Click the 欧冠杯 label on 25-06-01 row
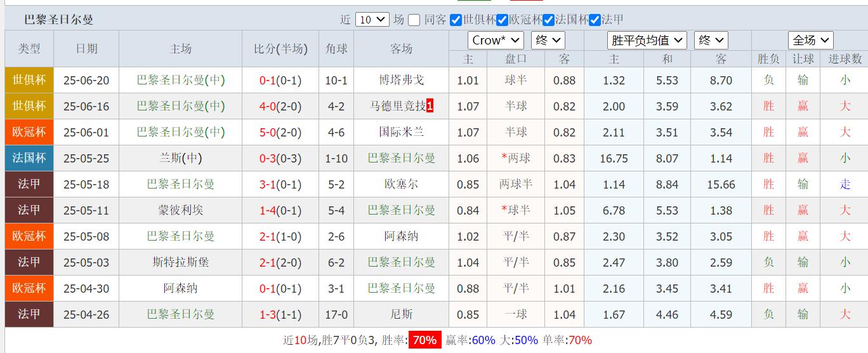The width and height of the screenshot is (868, 353). pyautogui.click(x=29, y=132)
